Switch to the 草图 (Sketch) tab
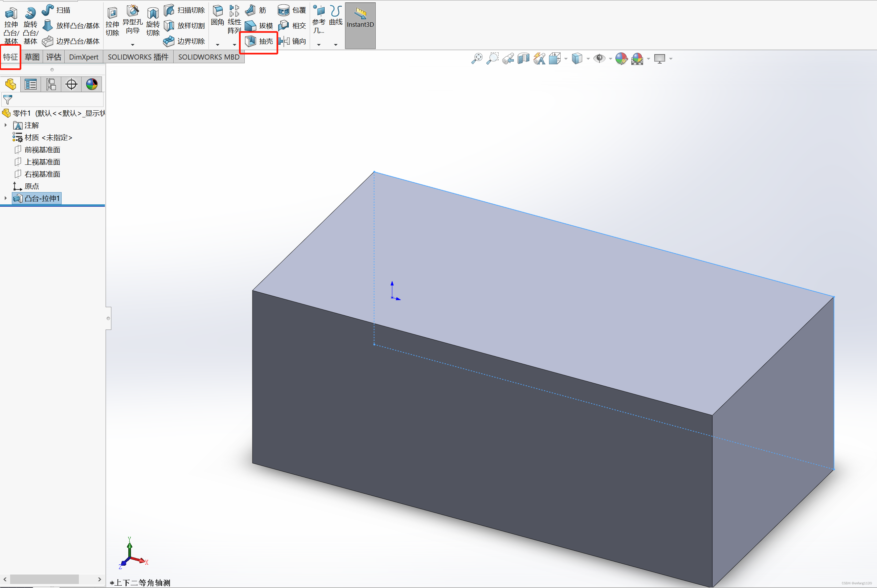Screen dimensions: 877x588 (32, 57)
